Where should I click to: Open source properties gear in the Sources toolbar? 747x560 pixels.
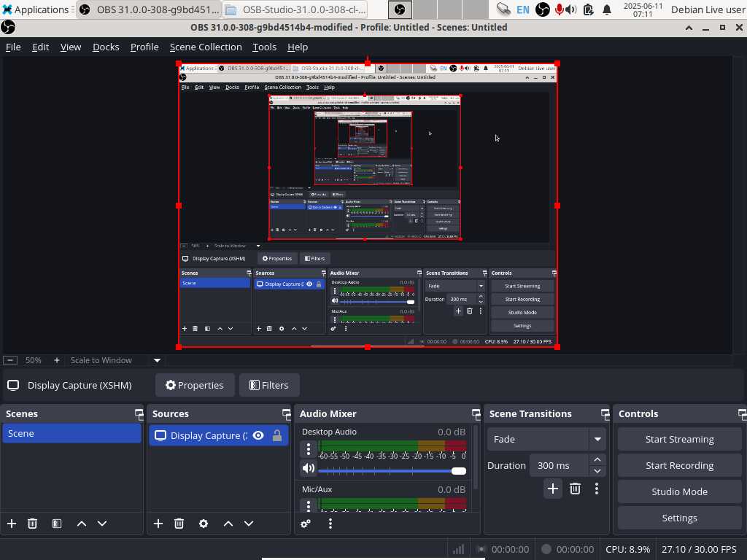[x=204, y=524]
